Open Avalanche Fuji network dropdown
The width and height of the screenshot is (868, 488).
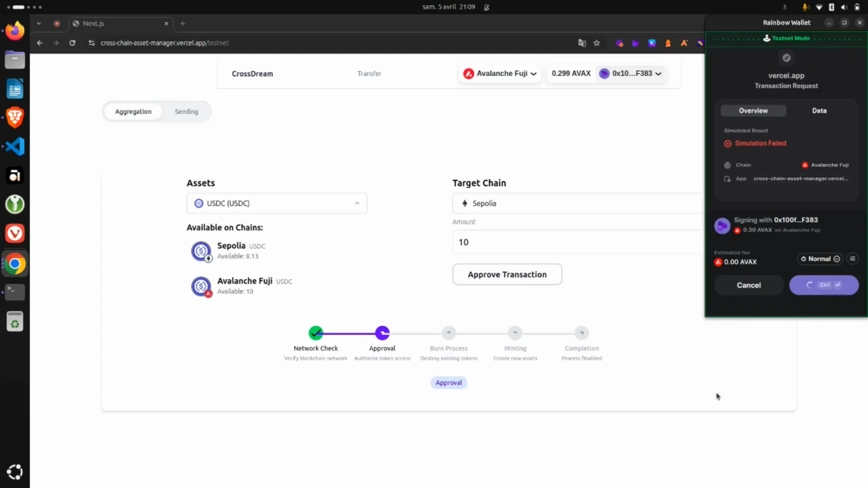[x=500, y=74]
